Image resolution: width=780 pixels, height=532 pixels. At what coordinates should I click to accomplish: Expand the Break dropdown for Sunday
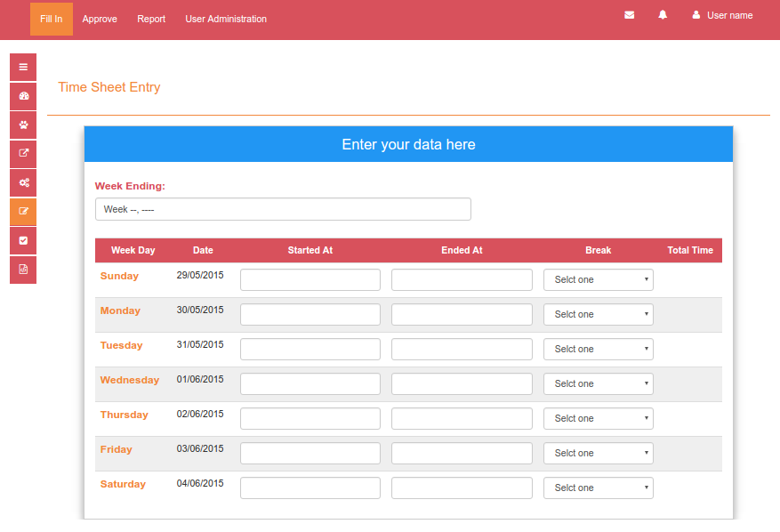coord(598,279)
